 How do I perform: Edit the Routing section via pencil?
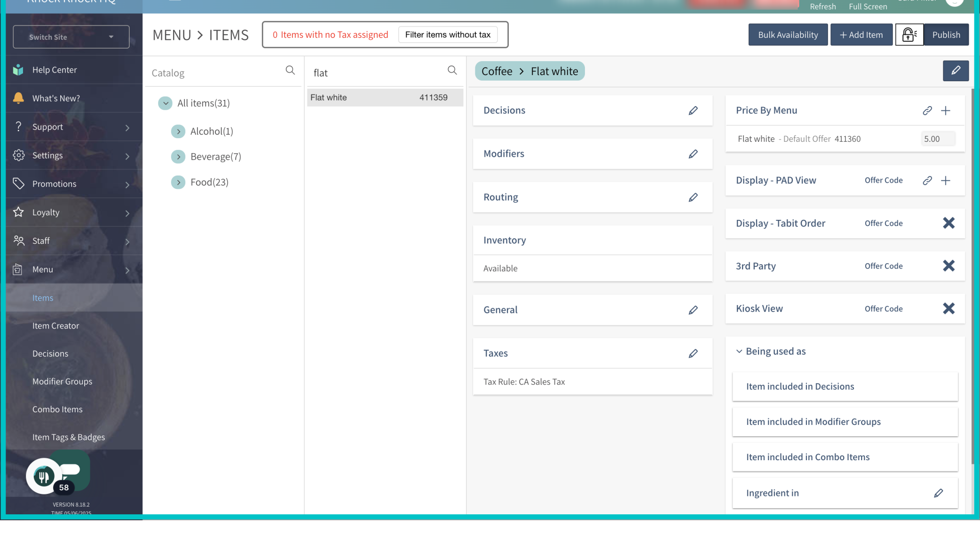click(x=693, y=197)
